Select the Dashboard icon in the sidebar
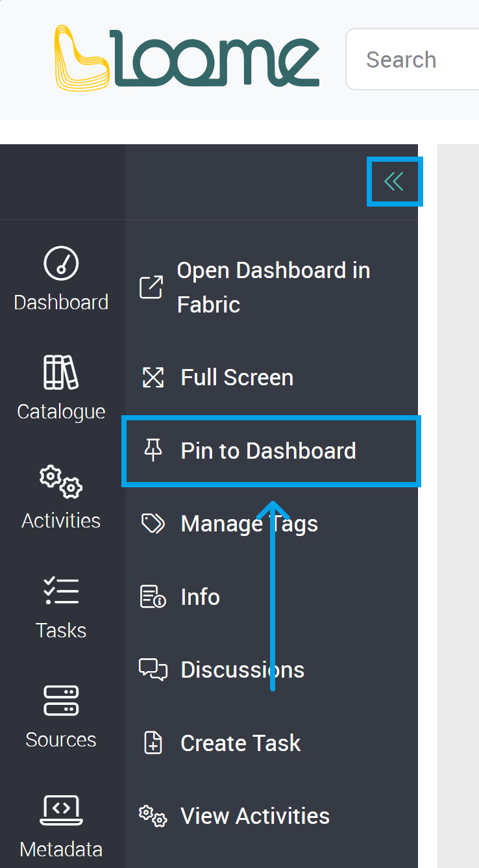The width and height of the screenshot is (479, 868). coord(61,262)
